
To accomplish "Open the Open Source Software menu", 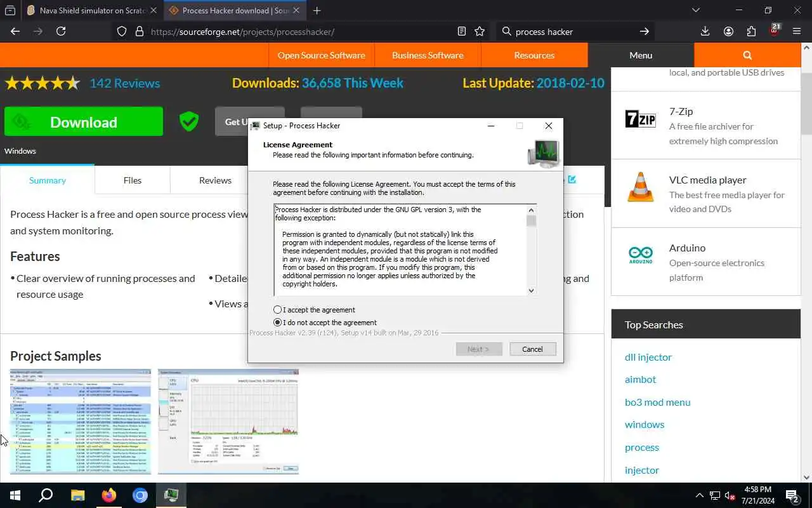I will (321, 55).
